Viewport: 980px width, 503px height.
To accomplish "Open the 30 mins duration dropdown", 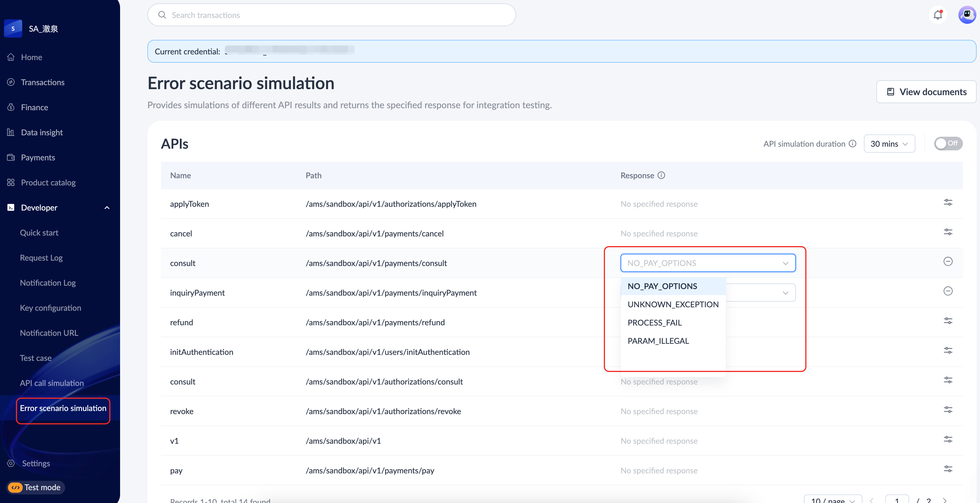I will (889, 144).
